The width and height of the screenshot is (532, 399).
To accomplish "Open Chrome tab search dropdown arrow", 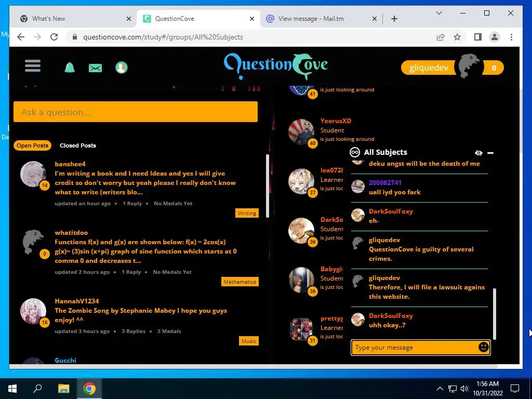I will click(438, 13).
